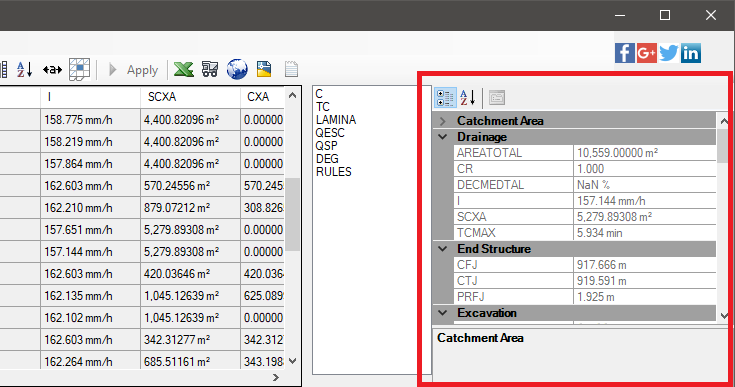Select the table cell 157.651 mm/h
This screenshot has width=735, height=387.
click(90, 230)
